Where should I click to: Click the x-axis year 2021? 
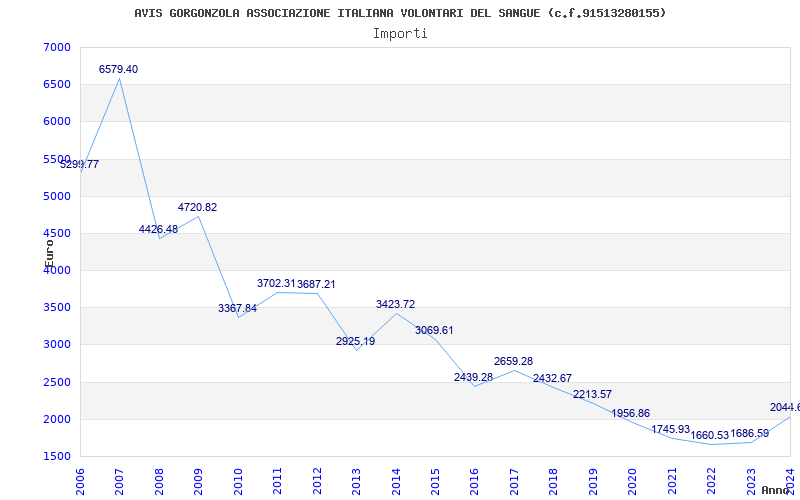[672, 481]
